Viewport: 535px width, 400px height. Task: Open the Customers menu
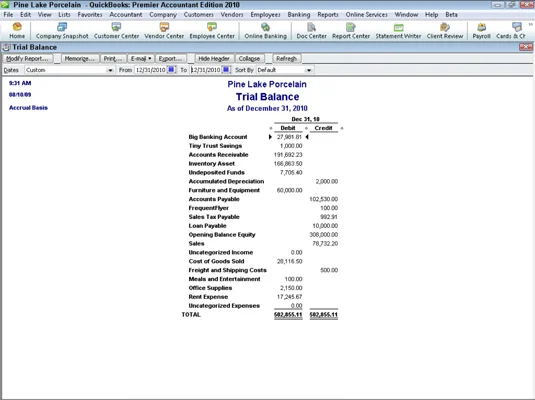[x=199, y=15]
